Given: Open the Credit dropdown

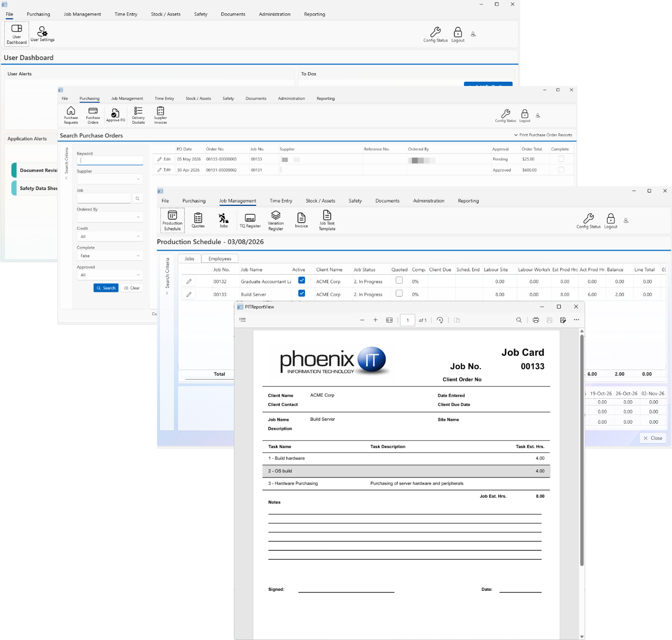Looking at the screenshot, I should 110,236.
